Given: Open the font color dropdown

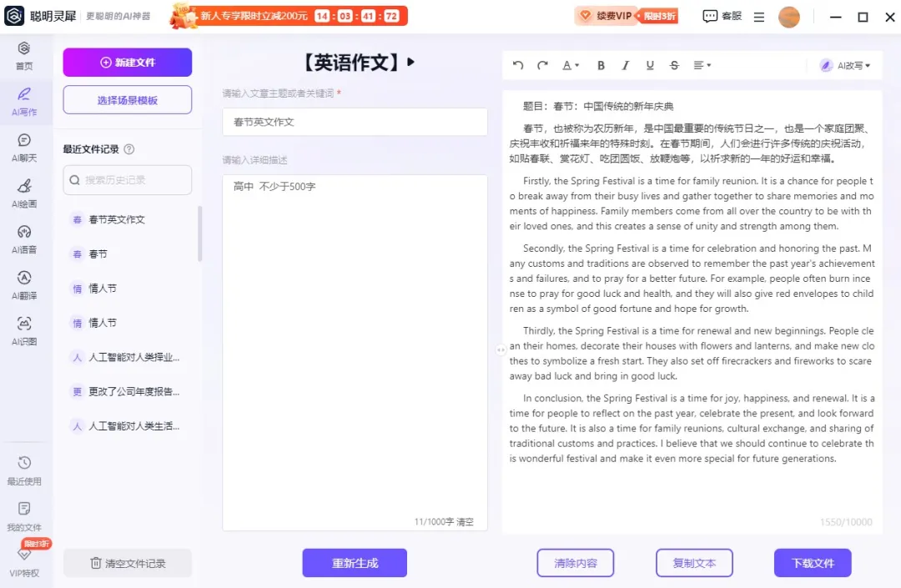Looking at the screenshot, I should [569, 65].
